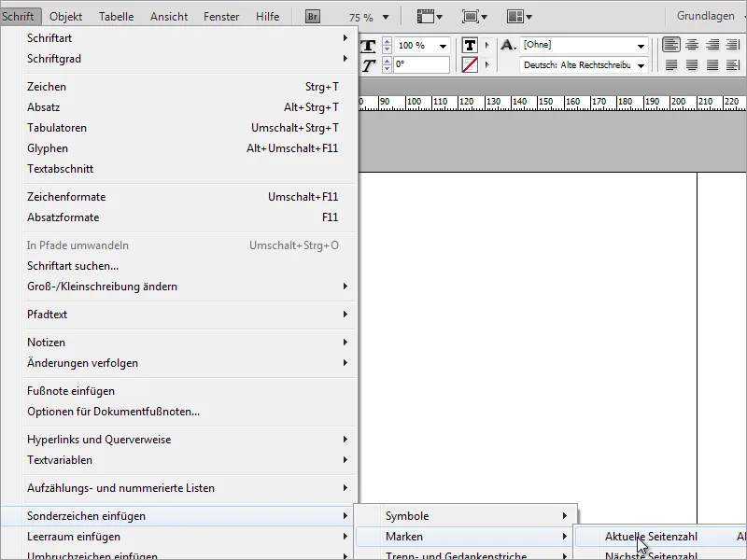747x560 pixels.
Task: Expand the Pfadtext submenu
Action: click(x=190, y=315)
